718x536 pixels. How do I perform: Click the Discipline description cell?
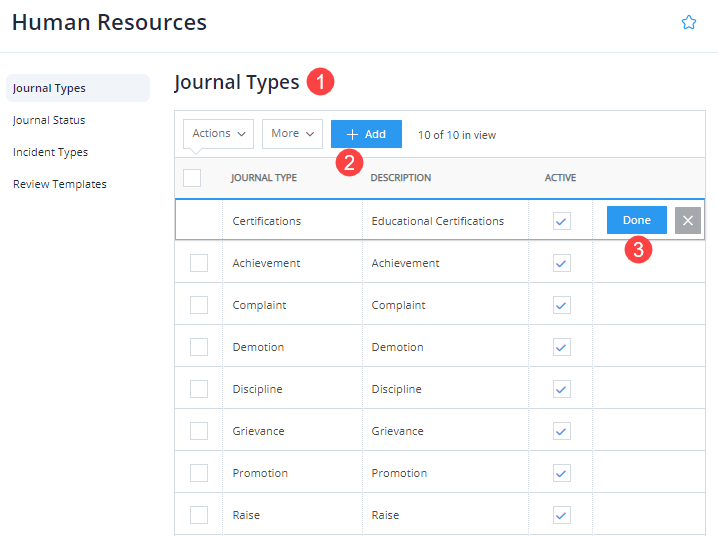click(445, 389)
